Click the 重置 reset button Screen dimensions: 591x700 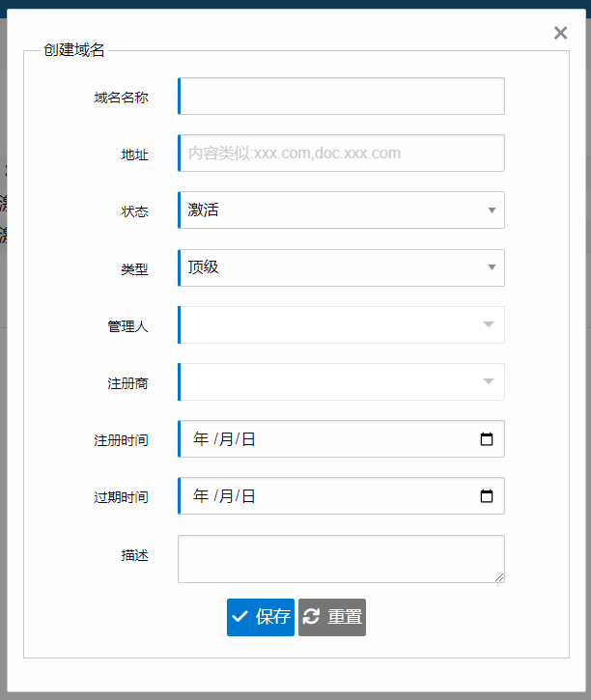[x=332, y=617]
